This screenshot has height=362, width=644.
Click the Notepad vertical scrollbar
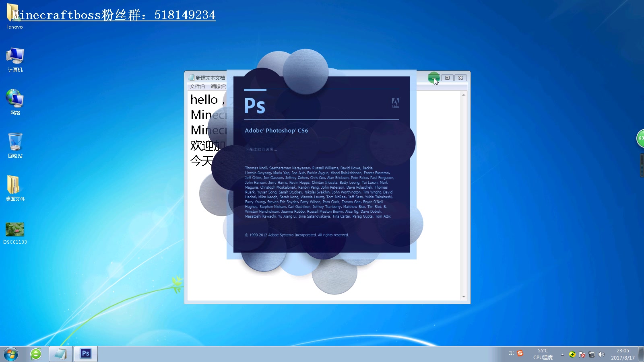(463, 193)
